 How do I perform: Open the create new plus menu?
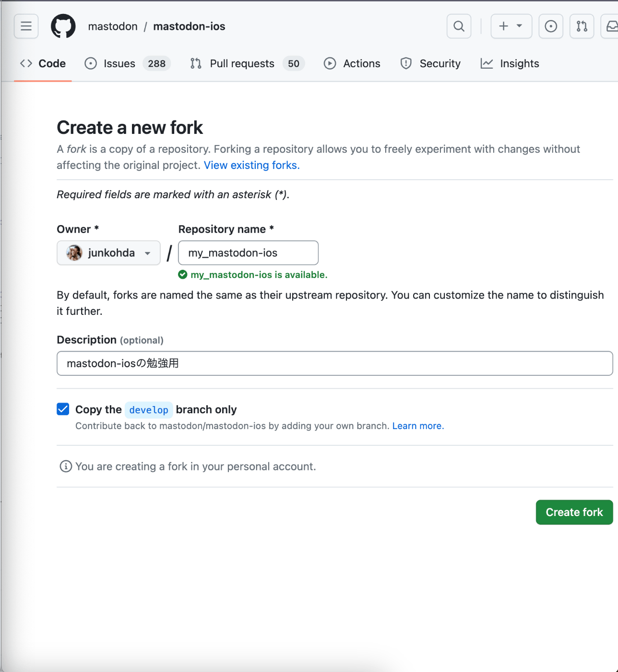coord(511,26)
